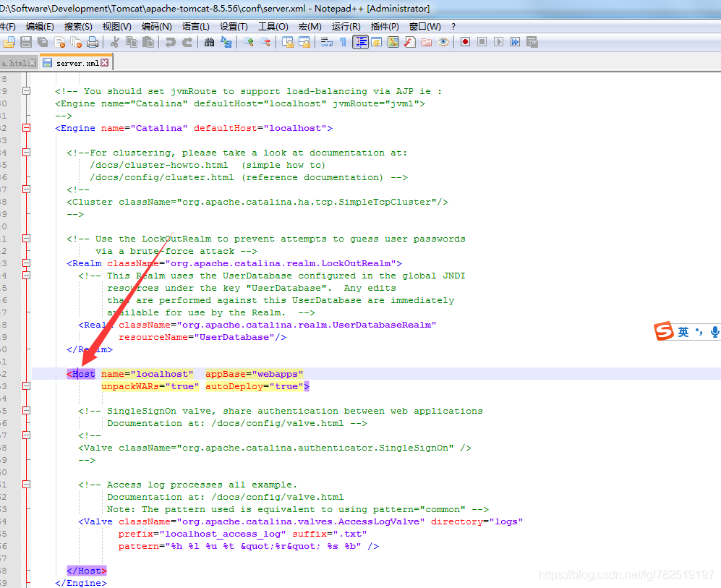Screen dimensions: 721x588
Task: Open the 插件(P) menu
Action: tap(385, 27)
